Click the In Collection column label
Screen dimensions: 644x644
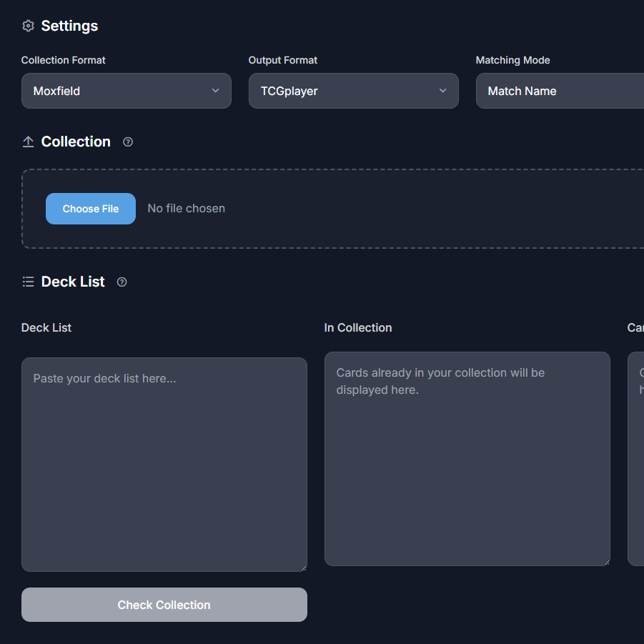point(358,327)
